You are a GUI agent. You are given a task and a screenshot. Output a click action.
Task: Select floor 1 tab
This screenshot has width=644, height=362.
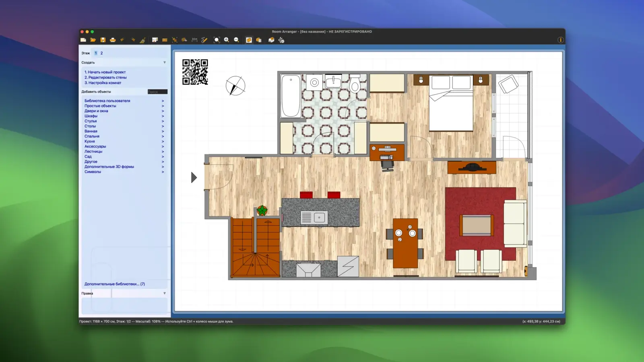[x=96, y=53]
